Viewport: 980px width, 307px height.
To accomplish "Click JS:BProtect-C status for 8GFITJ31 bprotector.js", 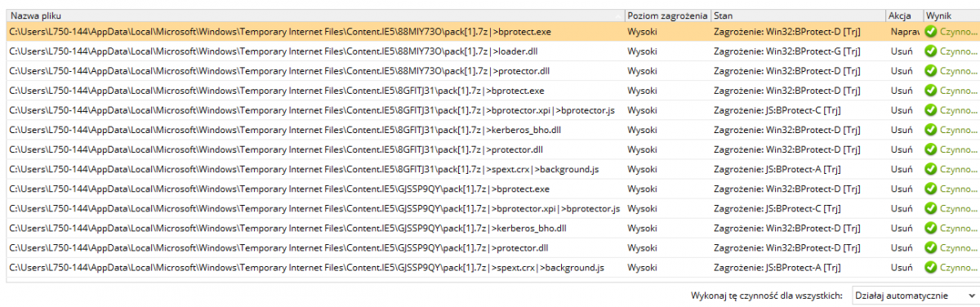I will click(777, 109).
